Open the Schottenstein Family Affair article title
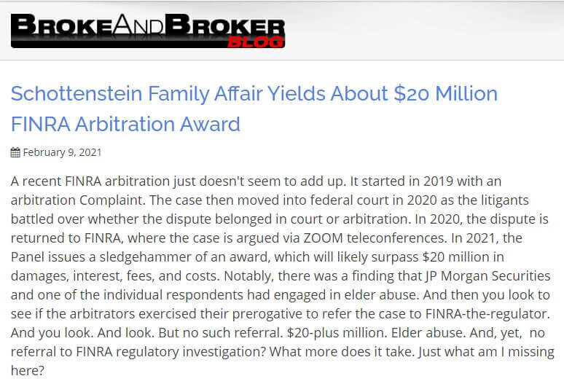The height and width of the screenshot is (392, 564). (254, 109)
